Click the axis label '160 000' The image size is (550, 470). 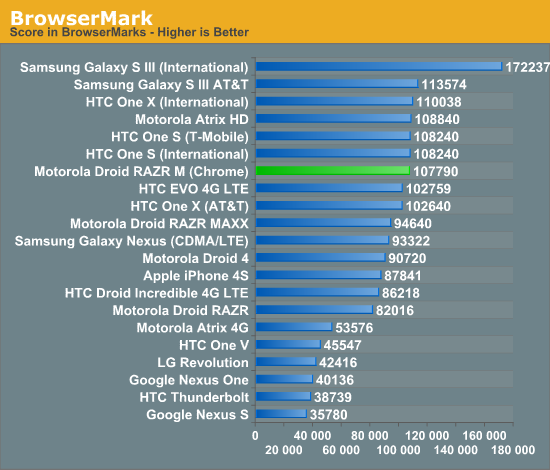(x=484, y=436)
